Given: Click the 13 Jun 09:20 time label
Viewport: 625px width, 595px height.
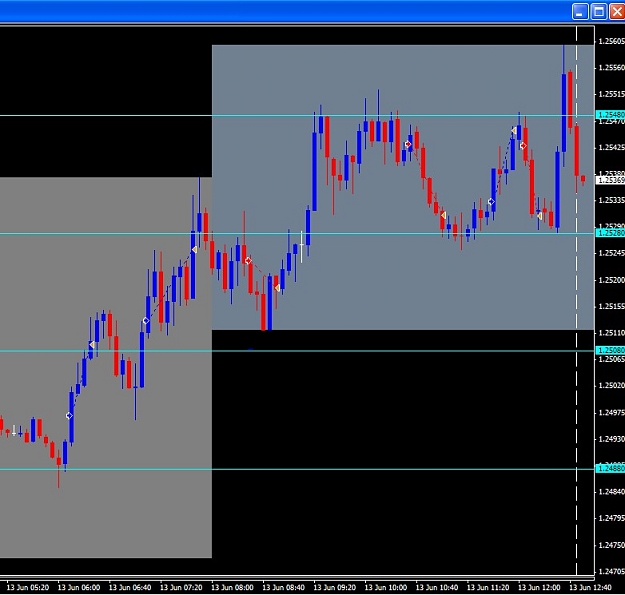Looking at the screenshot, I should [334, 587].
